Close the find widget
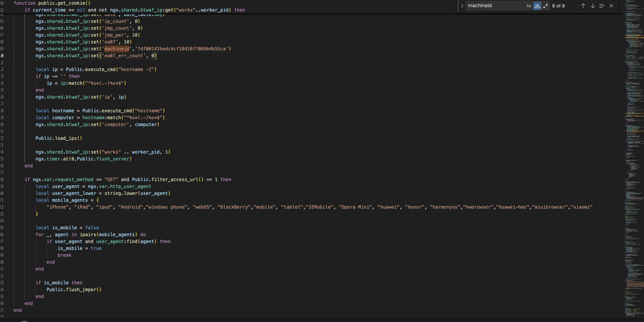The image size is (644, 322). pyautogui.click(x=611, y=6)
